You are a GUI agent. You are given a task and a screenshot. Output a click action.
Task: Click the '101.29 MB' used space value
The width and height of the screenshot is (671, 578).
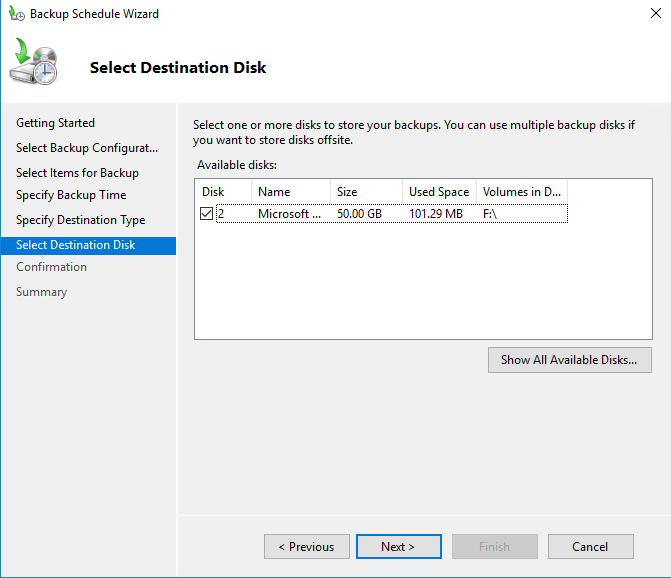coord(436,213)
